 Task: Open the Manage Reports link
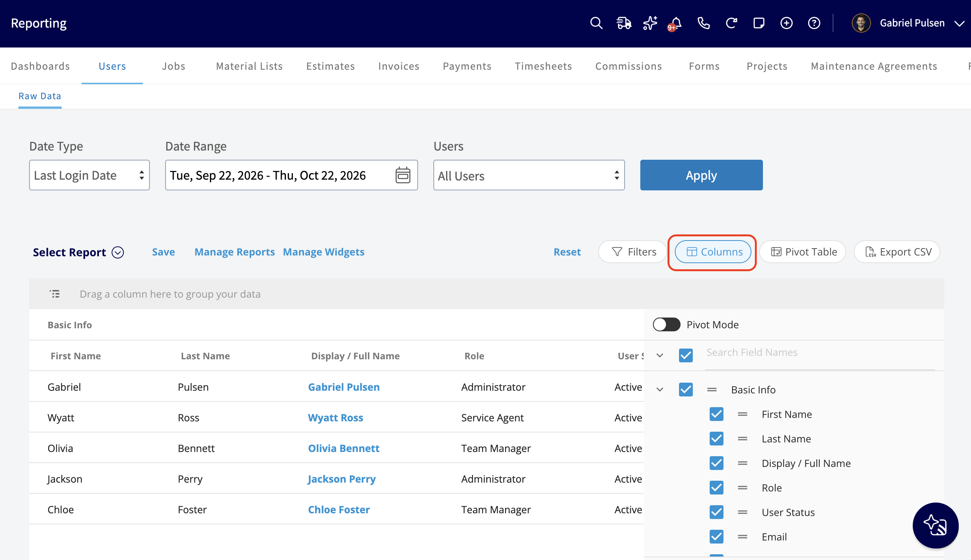pyautogui.click(x=235, y=252)
